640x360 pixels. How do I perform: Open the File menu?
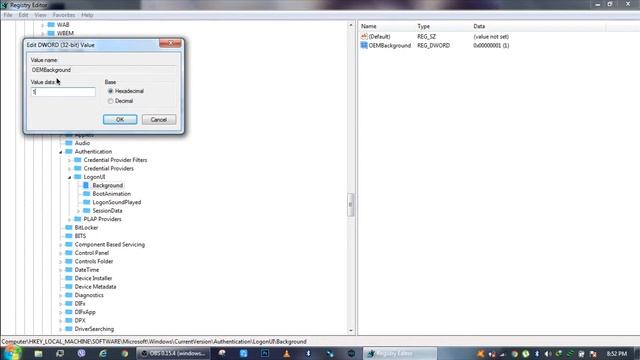click(8, 15)
